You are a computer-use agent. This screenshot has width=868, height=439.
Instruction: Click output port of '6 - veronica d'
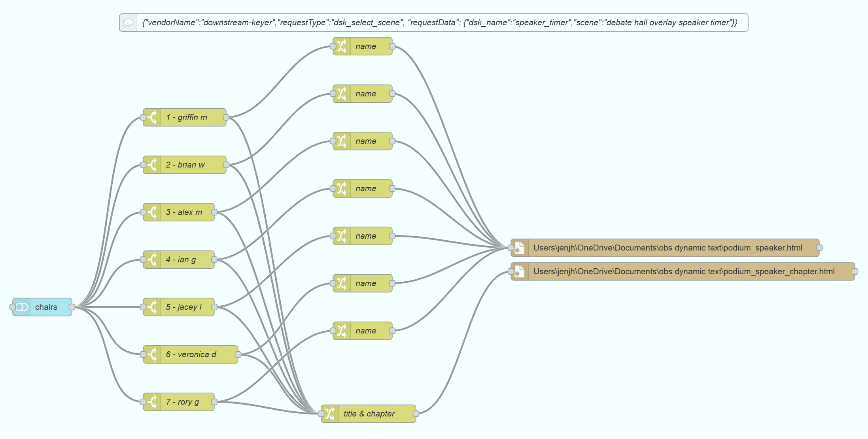238,354
